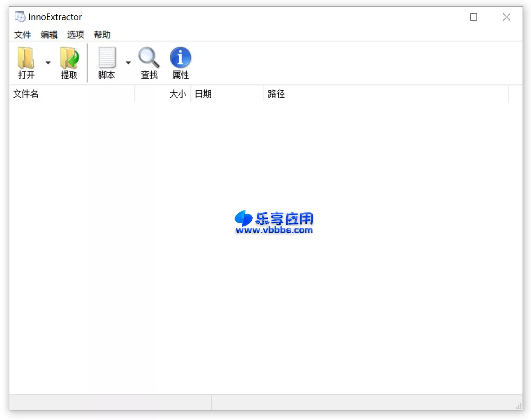The height and width of the screenshot is (420, 531).
Task: Click the green-arrow folder icon above 提取
Action: point(70,57)
